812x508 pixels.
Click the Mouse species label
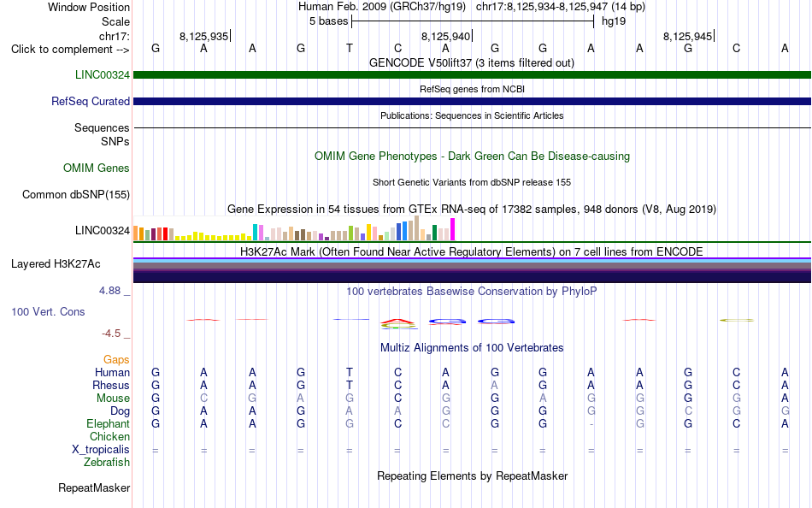pyautogui.click(x=113, y=399)
